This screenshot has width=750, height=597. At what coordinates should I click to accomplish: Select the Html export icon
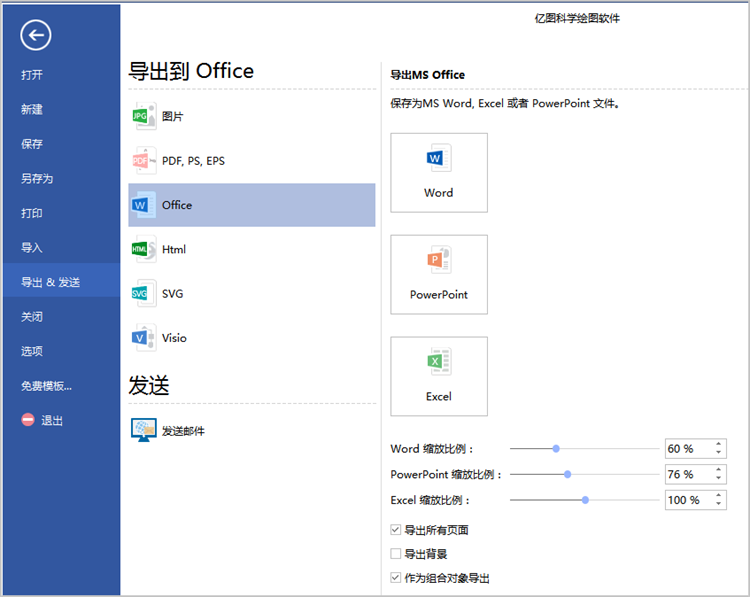[x=144, y=249]
